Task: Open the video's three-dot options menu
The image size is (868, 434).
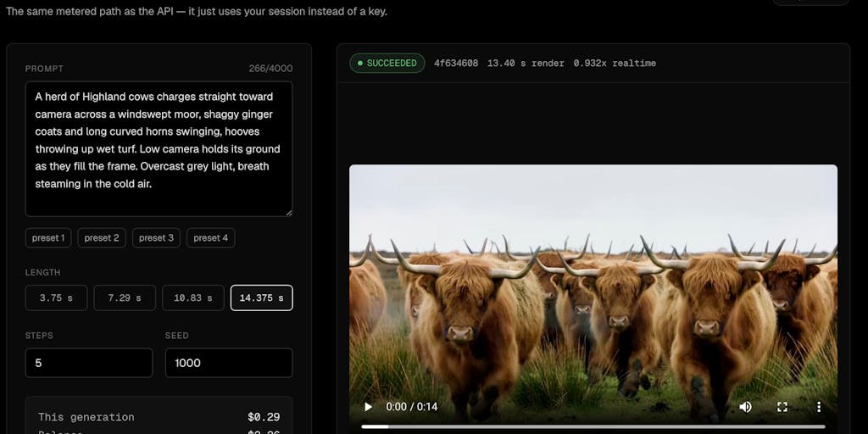Action: click(x=819, y=407)
